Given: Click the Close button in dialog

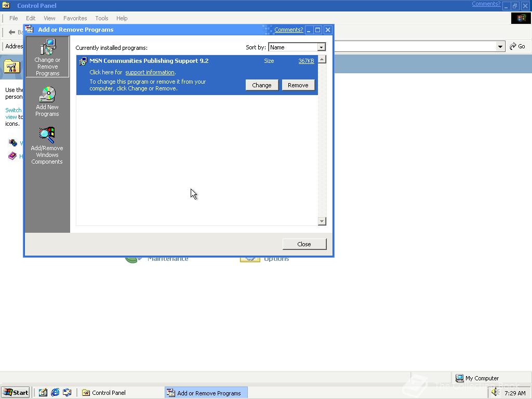Looking at the screenshot, I should pos(304,244).
